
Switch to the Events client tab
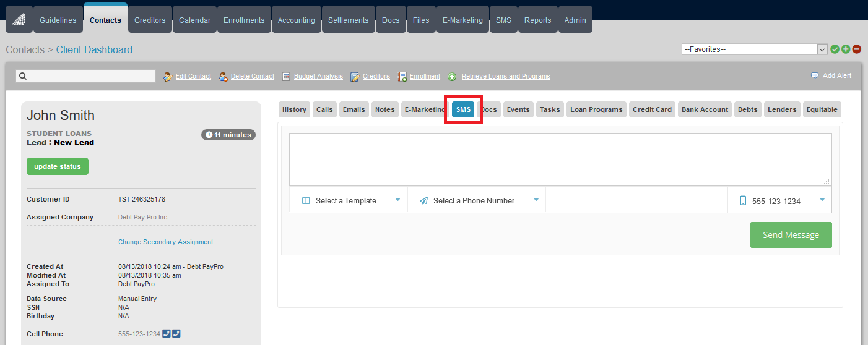coord(518,109)
